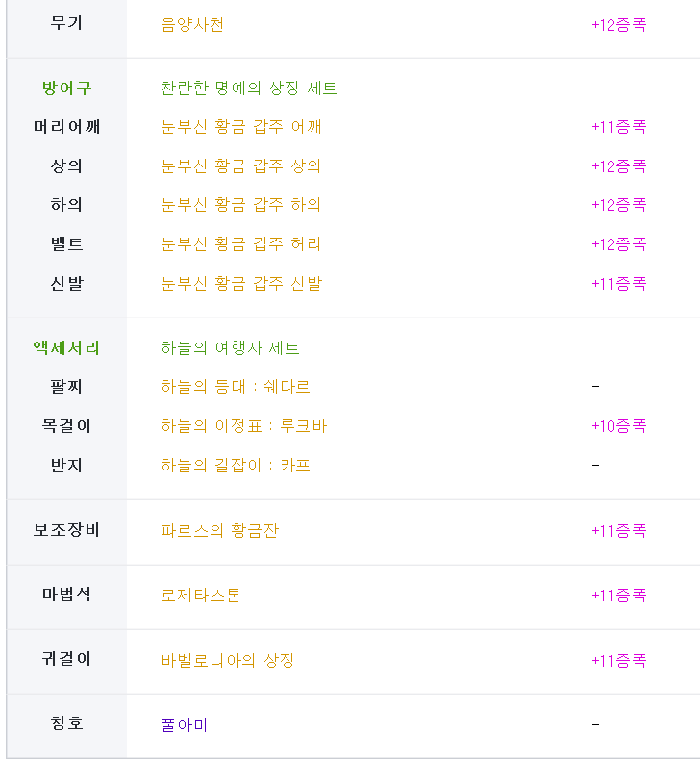Click the 액세서리 category header

pyautogui.click(x=66, y=348)
